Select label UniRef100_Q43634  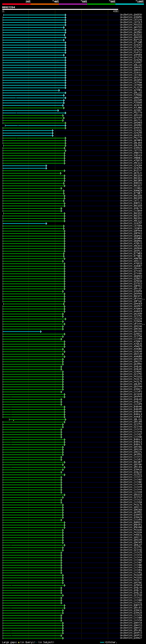pos(131,105)
